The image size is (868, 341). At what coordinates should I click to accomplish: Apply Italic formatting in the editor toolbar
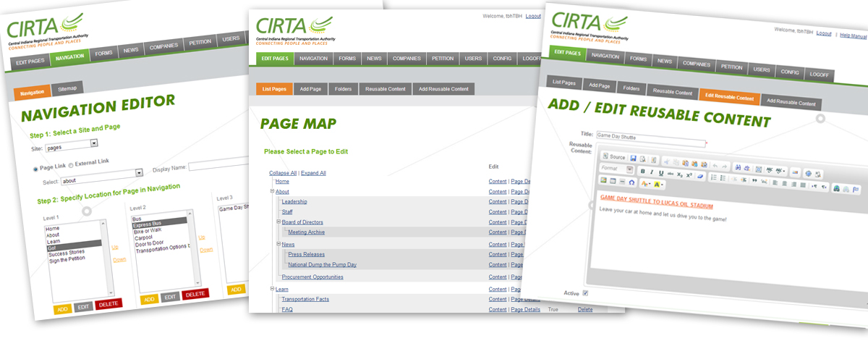[651, 172]
